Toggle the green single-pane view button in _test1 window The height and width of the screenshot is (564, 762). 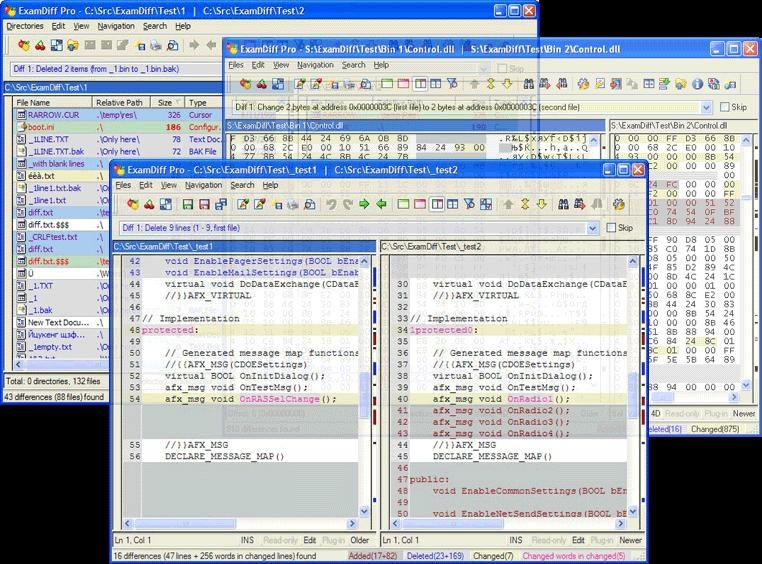[403, 204]
